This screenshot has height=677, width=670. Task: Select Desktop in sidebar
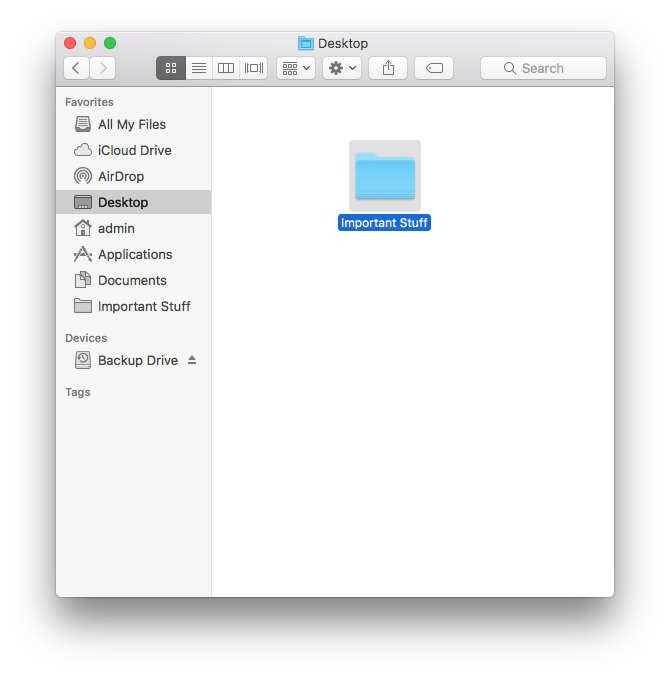point(134,202)
